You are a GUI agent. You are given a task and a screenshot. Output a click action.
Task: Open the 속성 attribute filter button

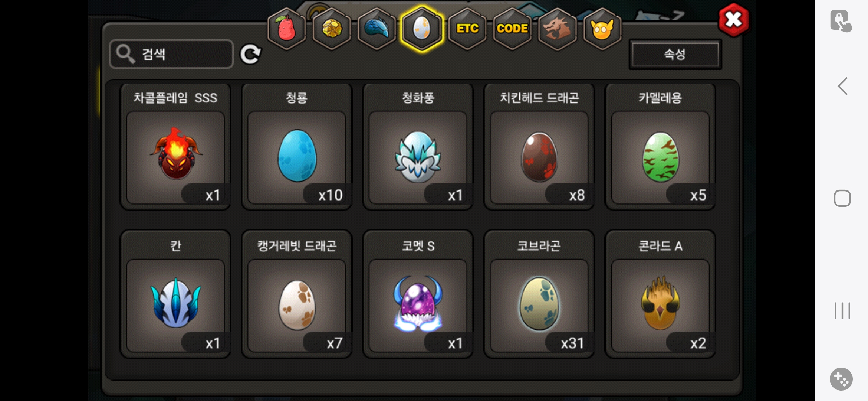(x=675, y=54)
